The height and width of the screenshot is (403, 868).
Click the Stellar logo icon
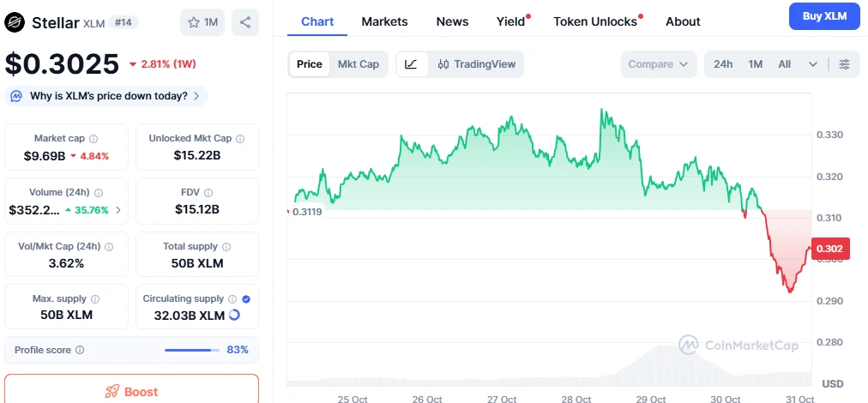(x=15, y=22)
